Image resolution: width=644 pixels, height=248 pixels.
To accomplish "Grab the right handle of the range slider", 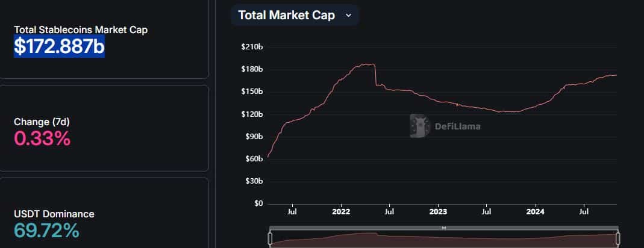I will pyautogui.click(x=618, y=239).
